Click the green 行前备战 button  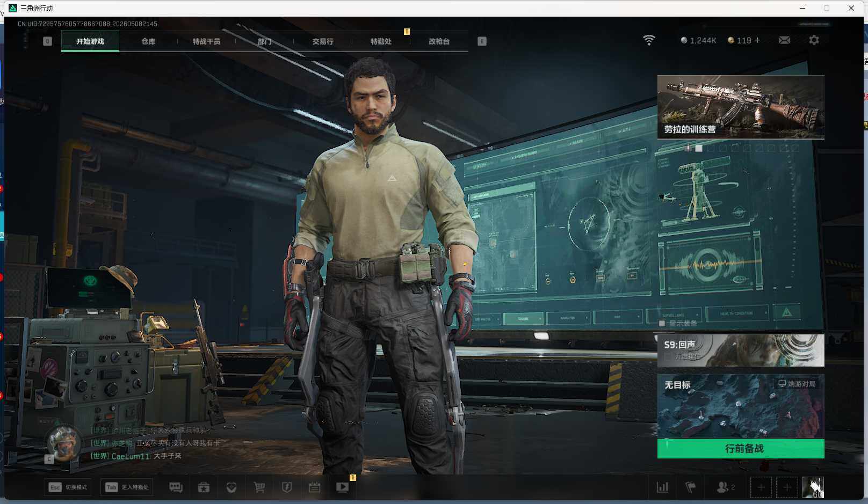point(741,449)
